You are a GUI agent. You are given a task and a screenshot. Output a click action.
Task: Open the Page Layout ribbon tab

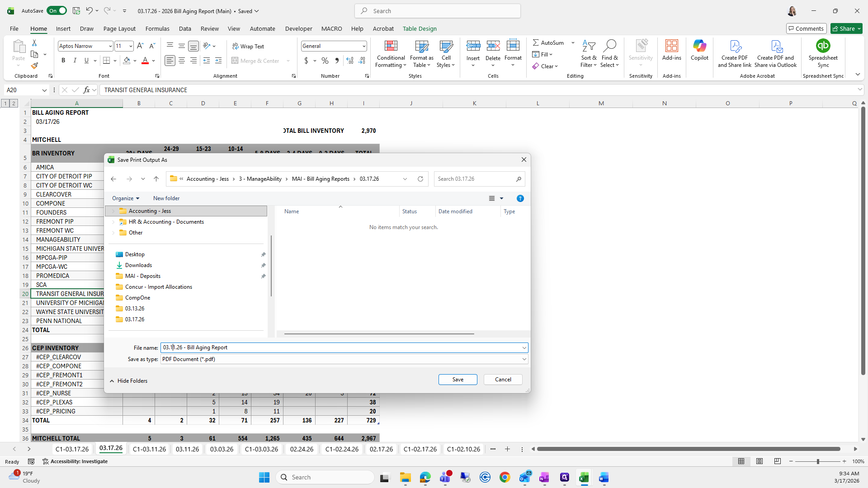click(119, 28)
